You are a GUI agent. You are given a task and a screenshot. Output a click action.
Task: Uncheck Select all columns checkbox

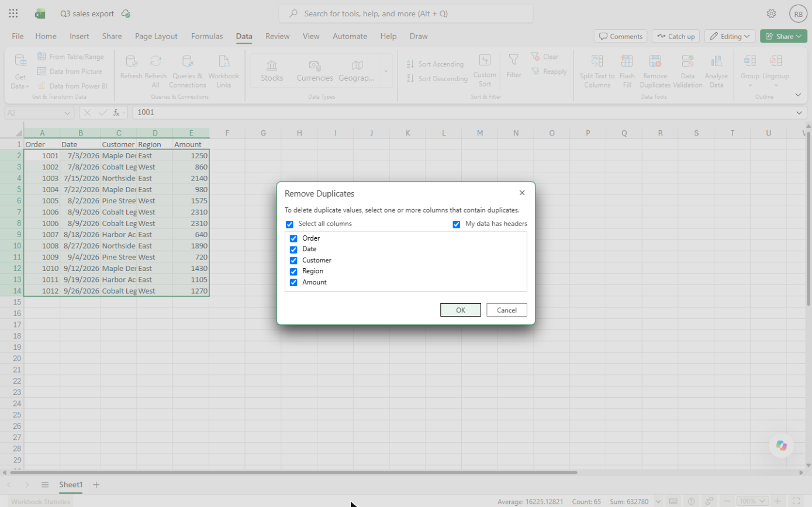tap(289, 224)
